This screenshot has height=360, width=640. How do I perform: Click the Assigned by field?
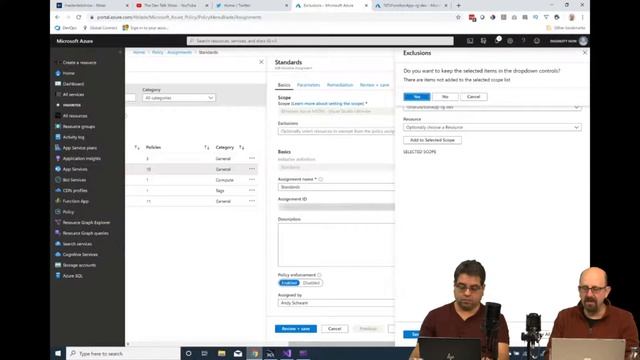pyautogui.click(x=336, y=303)
